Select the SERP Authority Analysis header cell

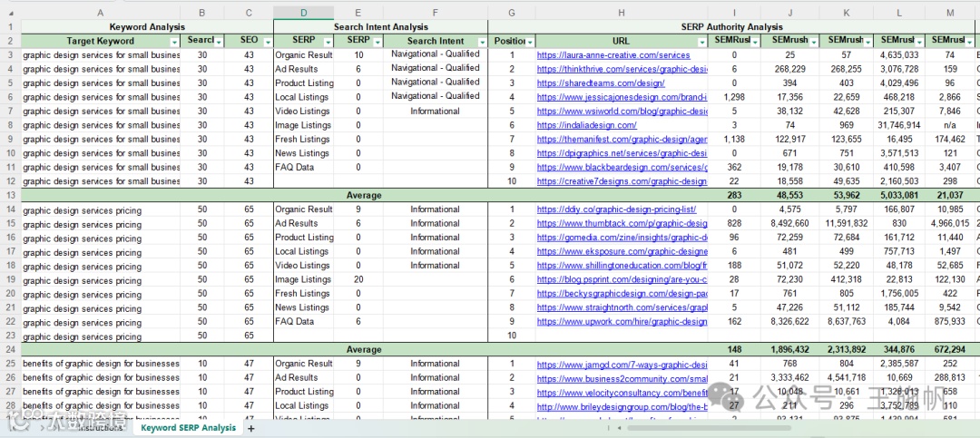pos(731,27)
